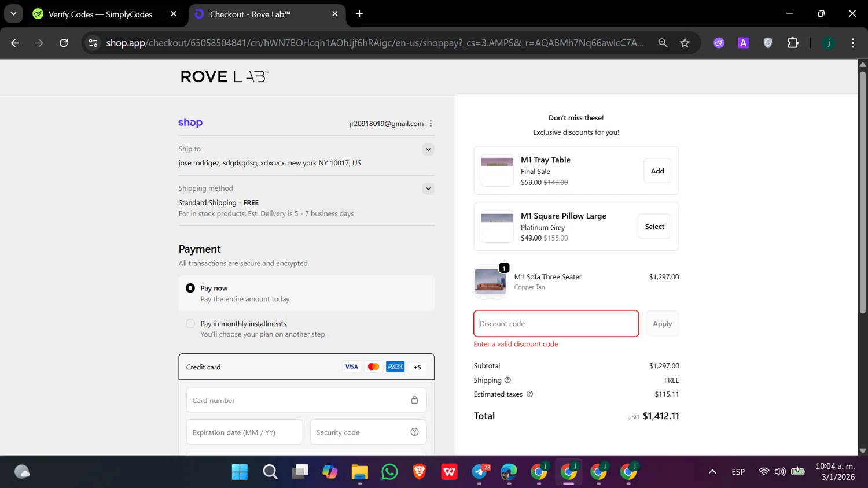Click the M1 Square Pillow thumbnail
This screenshot has height=488, width=868.
[x=497, y=227]
